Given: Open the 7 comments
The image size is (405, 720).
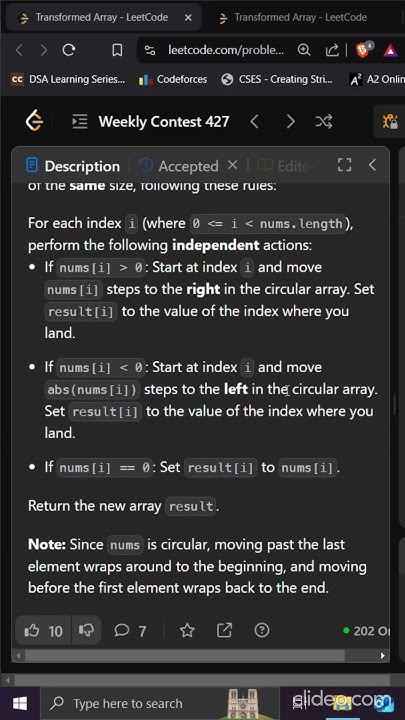Looking at the screenshot, I should [130, 631].
